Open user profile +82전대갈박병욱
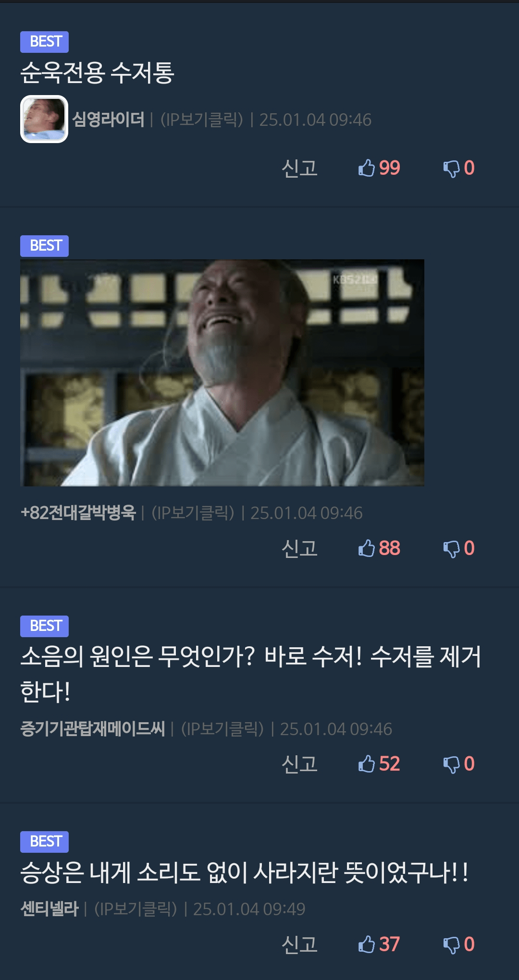 tap(78, 513)
